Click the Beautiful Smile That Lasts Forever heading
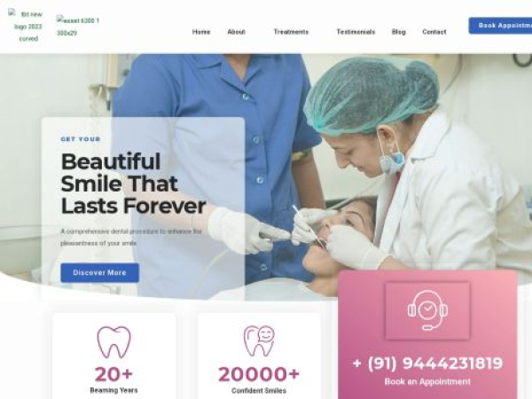 point(133,184)
